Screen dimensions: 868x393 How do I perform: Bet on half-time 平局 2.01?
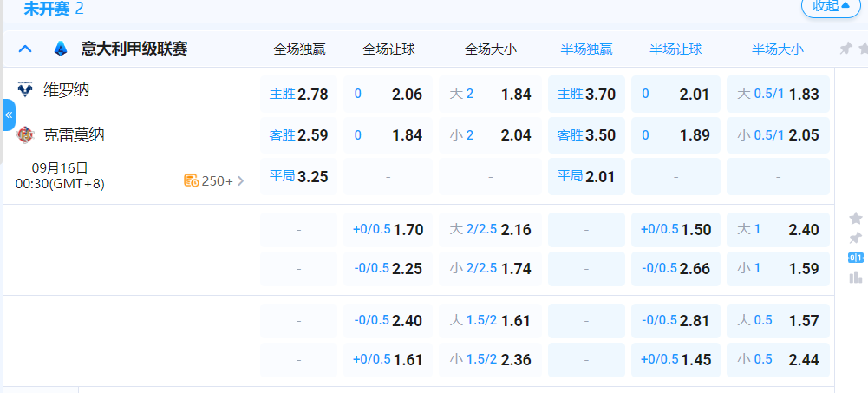[587, 177]
